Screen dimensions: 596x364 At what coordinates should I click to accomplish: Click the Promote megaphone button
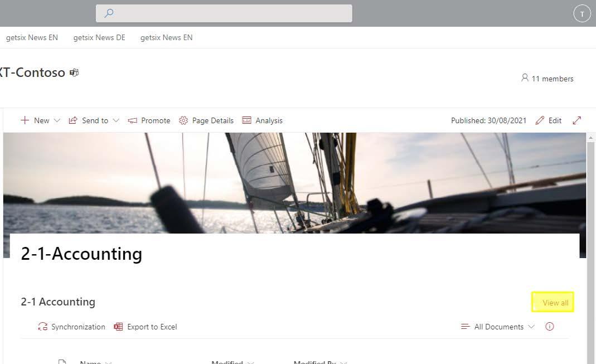pyautogui.click(x=149, y=120)
